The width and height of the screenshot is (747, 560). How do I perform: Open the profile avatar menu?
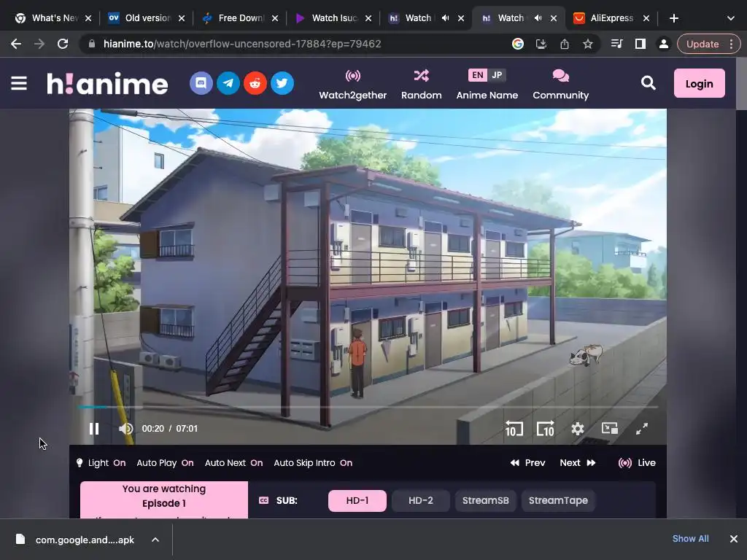(x=663, y=44)
